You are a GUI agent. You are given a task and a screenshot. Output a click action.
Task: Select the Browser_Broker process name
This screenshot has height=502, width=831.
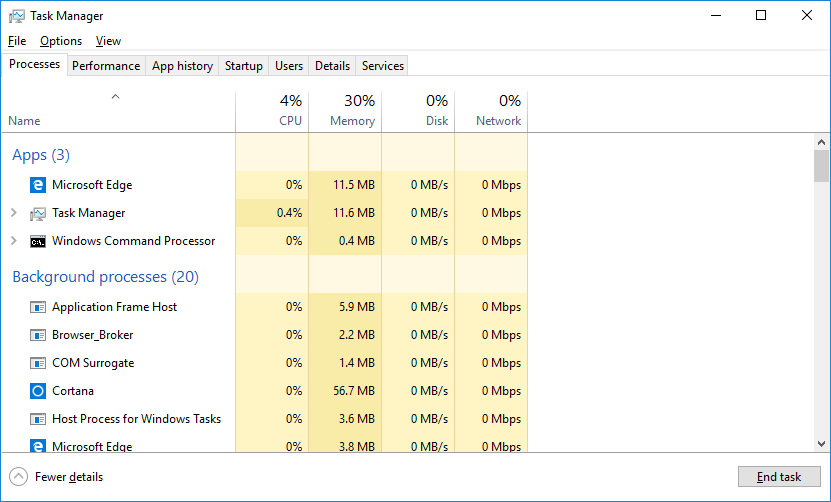(93, 335)
